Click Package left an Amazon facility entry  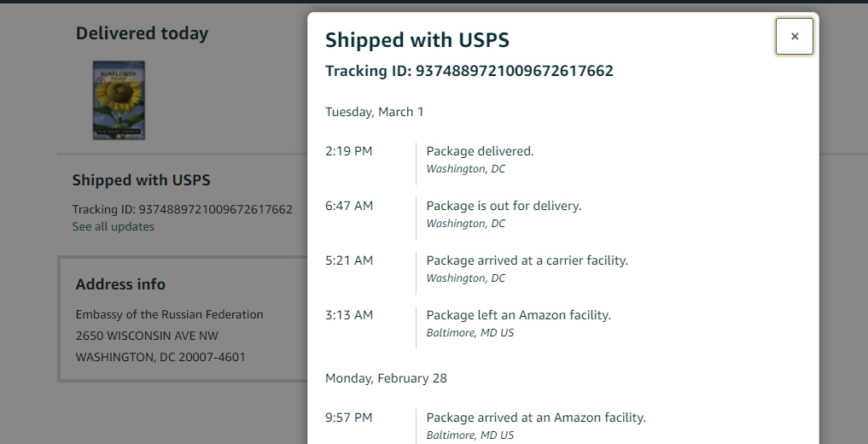(x=518, y=315)
